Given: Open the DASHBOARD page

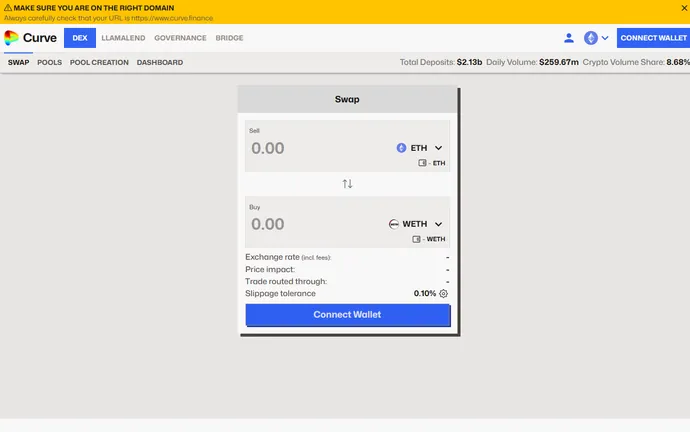Looking at the screenshot, I should pyautogui.click(x=160, y=62).
